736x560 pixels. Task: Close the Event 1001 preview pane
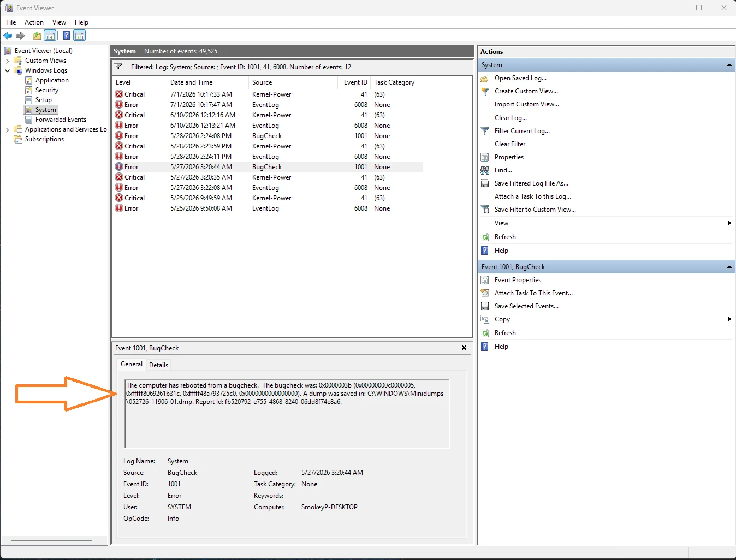point(464,348)
